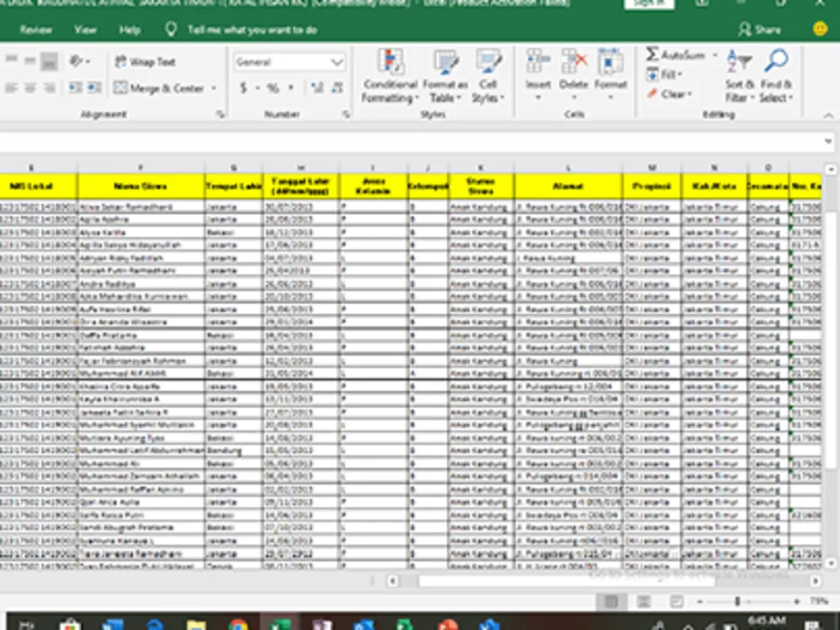Click the Delete cells icon
Image resolution: width=840 pixels, height=630 pixels.
click(x=574, y=62)
